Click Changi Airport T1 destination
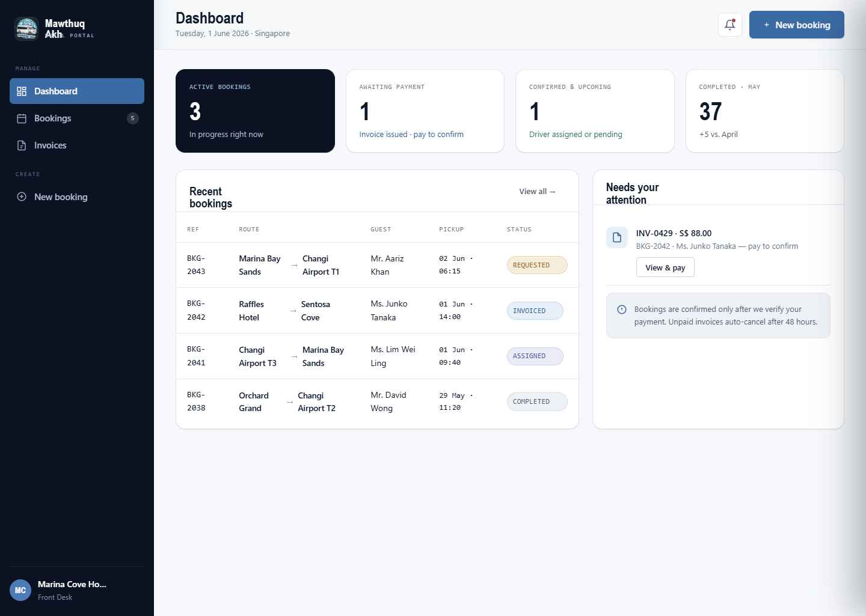The height and width of the screenshot is (616, 866). (x=321, y=265)
